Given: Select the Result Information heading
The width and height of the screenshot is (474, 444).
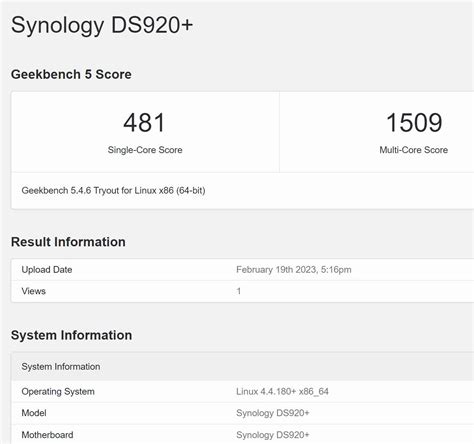Looking at the screenshot, I should 68,242.
